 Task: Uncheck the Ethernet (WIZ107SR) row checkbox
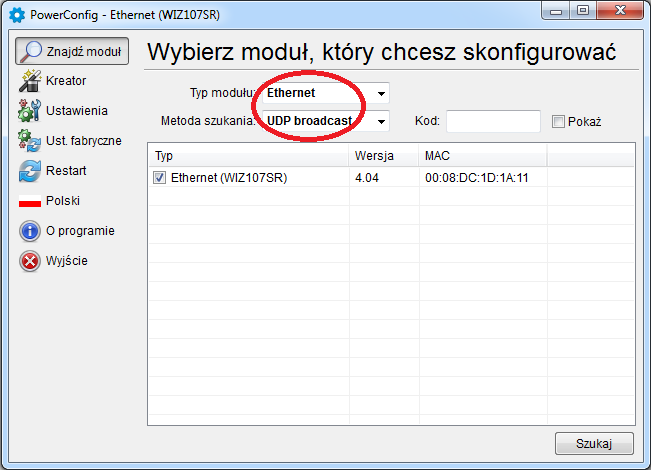pyautogui.click(x=159, y=178)
